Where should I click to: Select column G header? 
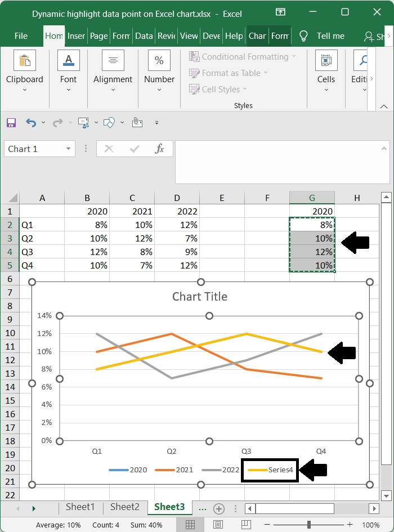point(312,198)
